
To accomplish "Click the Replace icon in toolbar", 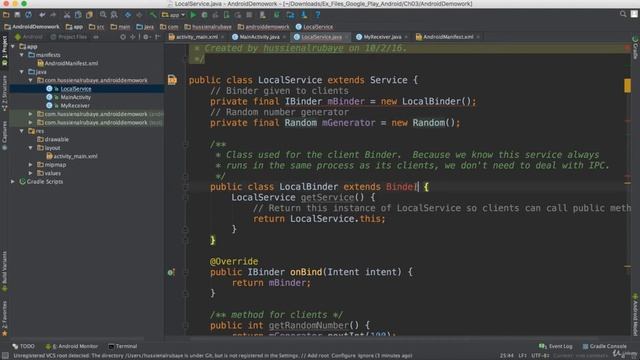I will pyautogui.click(x=114, y=15).
